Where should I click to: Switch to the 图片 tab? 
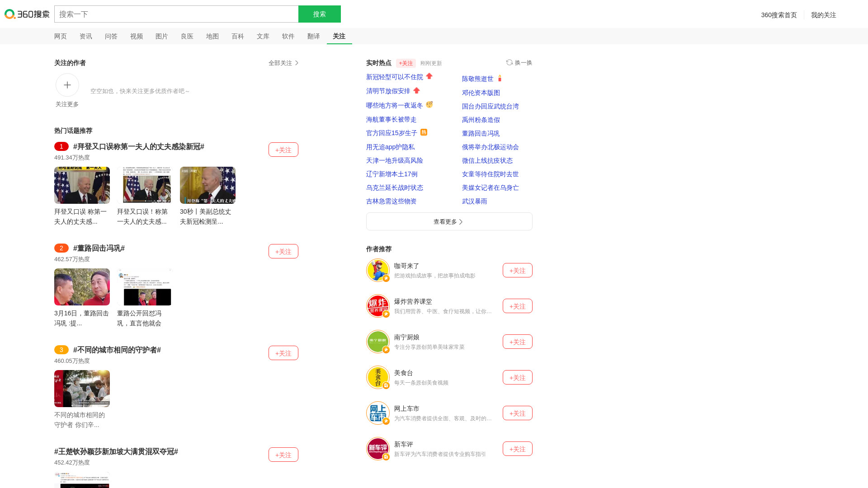(x=162, y=36)
